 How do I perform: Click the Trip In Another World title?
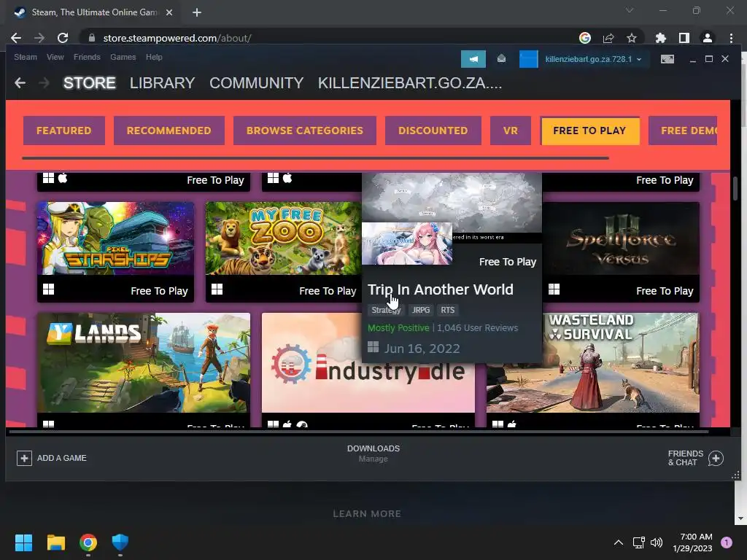coord(440,289)
